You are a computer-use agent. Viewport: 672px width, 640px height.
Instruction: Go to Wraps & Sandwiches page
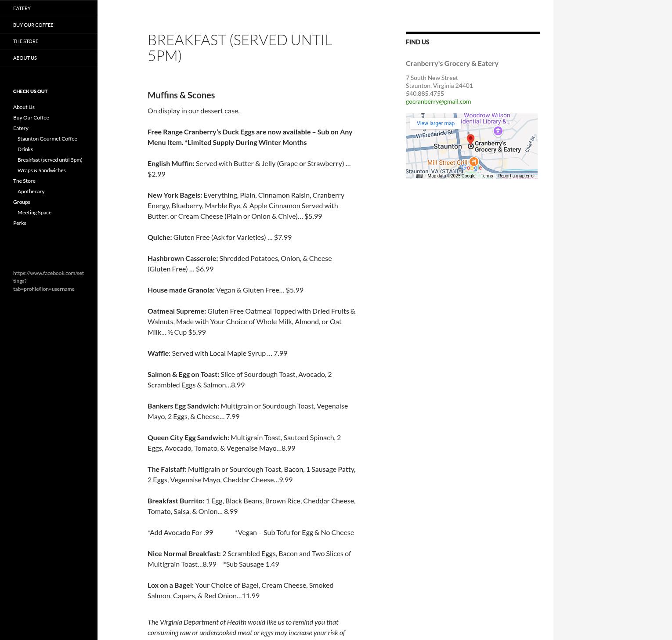[x=41, y=170]
